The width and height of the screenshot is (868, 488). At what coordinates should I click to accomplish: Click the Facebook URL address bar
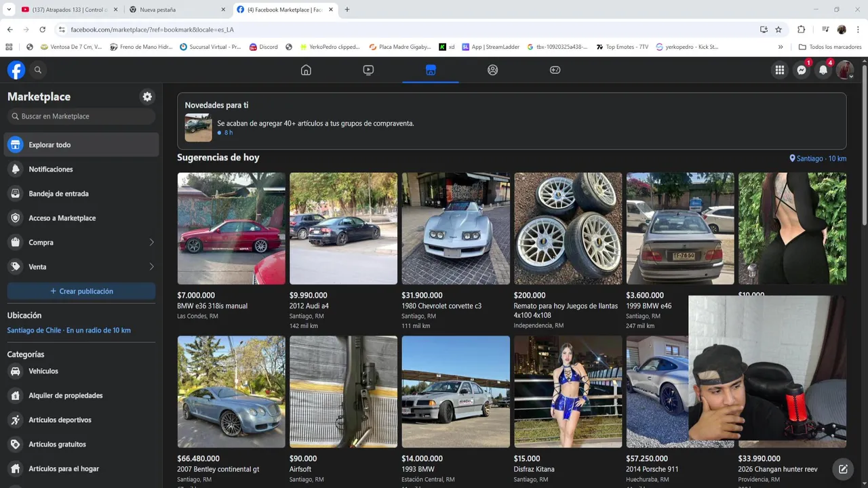407,30
